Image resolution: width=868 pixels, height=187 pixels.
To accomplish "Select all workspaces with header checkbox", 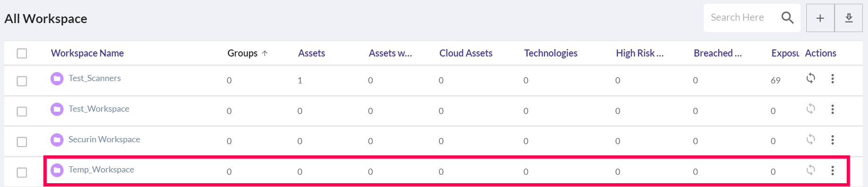I will [x=22, y=53].
